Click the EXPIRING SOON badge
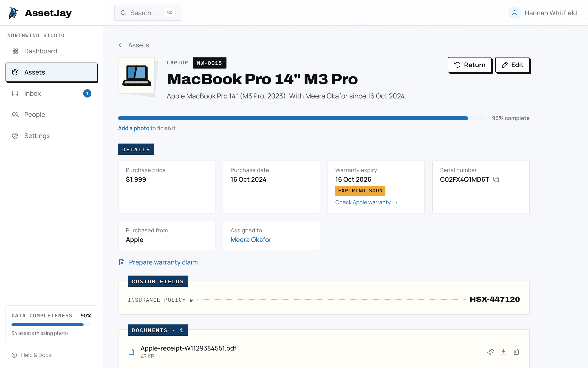This screenshot has width=588, height=368. (360, 191)
